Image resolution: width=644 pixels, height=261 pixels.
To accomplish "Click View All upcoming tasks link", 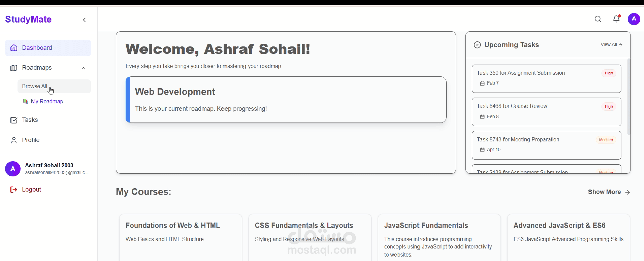I will [x=611, y=45].
